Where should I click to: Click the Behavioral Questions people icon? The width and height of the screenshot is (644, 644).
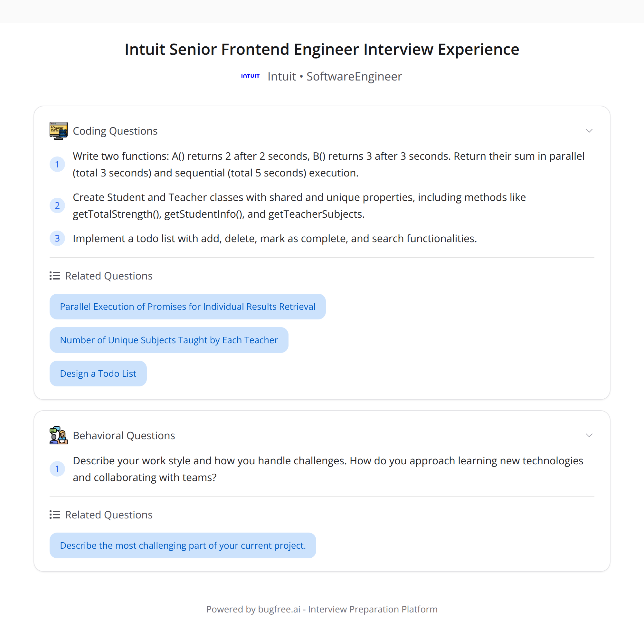click(58, 435)
